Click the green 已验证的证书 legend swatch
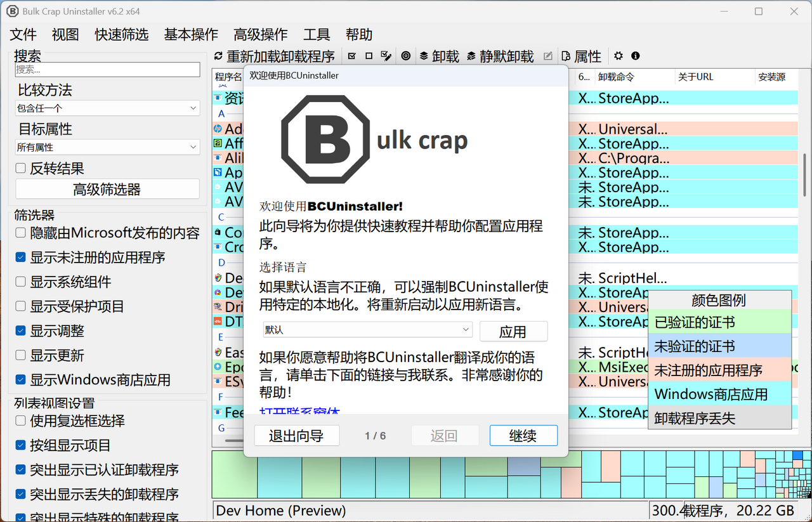Viewport: 812px width, 522px height. click(x=720, y=322)
